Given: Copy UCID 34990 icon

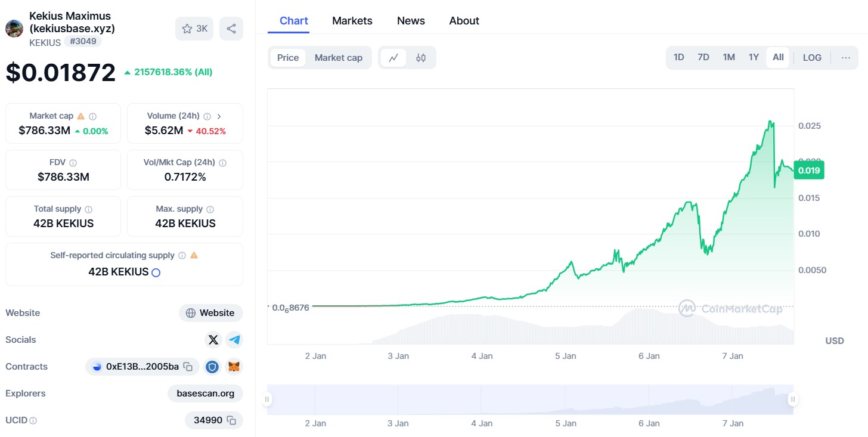Looking at the screenshot, I should pos(231,420).
